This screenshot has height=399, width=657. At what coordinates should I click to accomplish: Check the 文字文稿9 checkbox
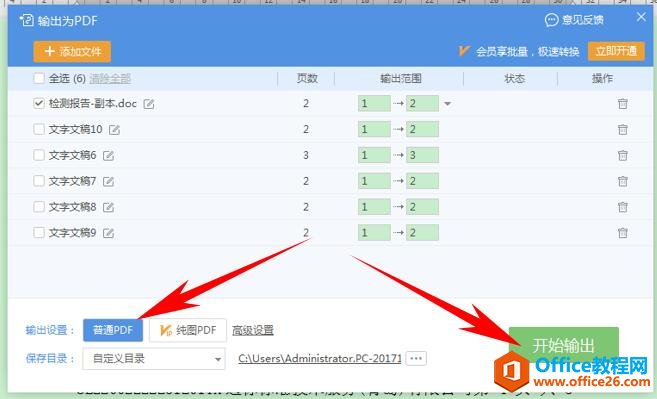[x=39, y=233]
